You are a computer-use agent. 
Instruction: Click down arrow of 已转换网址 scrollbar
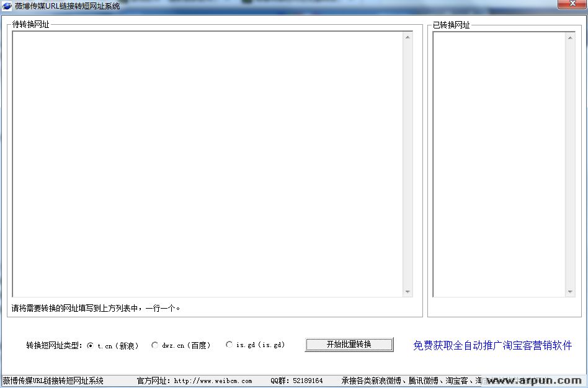(x=570, y=292)
